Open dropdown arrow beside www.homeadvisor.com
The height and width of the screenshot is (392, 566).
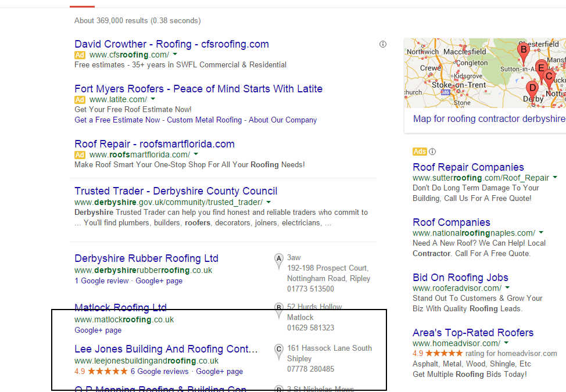(506, 343)
